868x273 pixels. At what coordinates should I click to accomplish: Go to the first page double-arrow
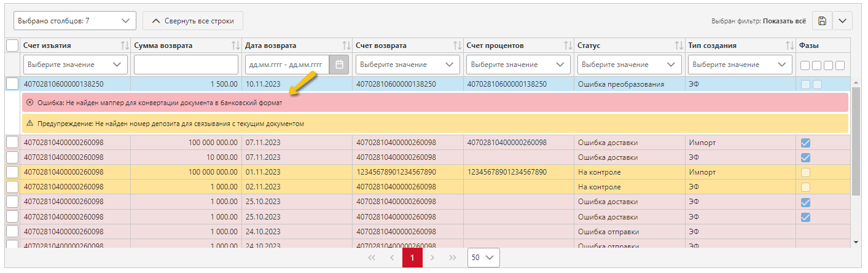pos(371,258)
